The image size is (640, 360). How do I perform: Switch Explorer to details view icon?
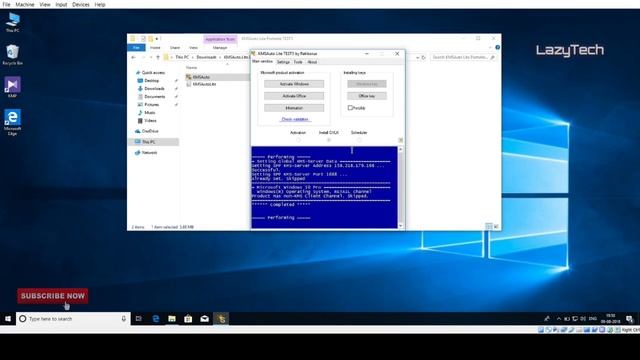click(489, 226)
